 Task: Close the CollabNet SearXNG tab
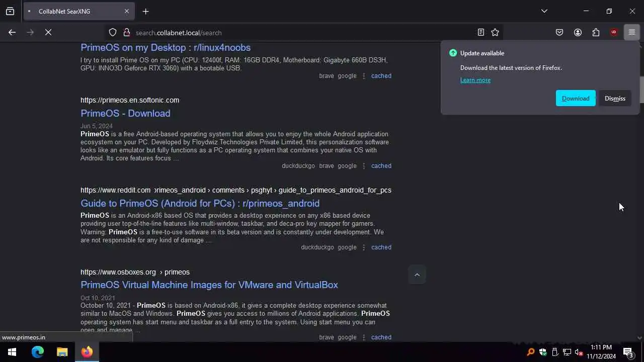tap(127, 11)
